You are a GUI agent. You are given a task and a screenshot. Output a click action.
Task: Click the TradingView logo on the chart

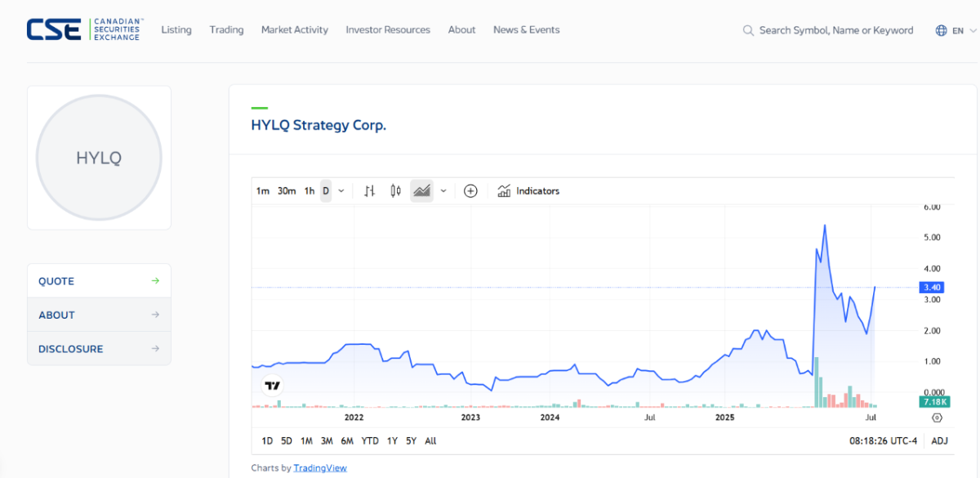tap(273, 385)
